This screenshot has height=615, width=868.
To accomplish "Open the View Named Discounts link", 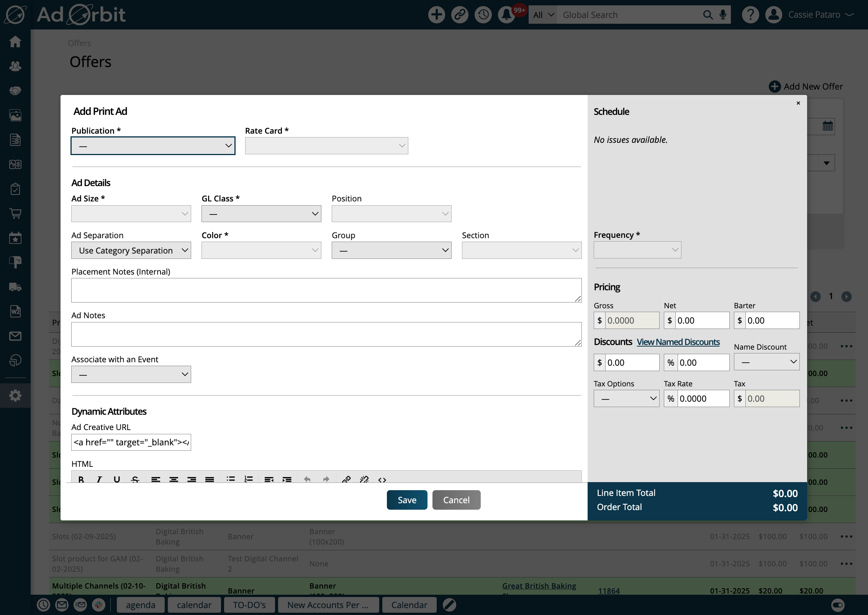I will tap(678, 342).
